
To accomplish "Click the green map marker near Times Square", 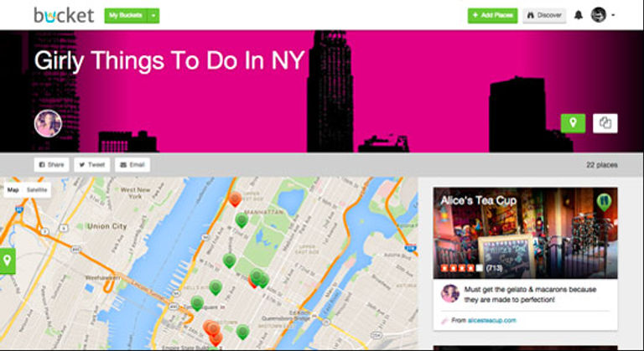I will [x=197, y=303].
